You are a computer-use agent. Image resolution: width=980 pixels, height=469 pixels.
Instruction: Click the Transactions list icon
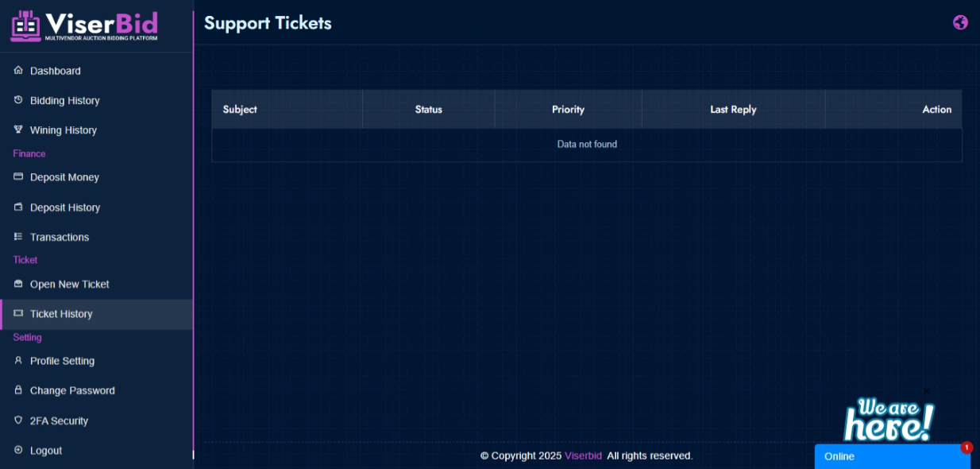18,237
